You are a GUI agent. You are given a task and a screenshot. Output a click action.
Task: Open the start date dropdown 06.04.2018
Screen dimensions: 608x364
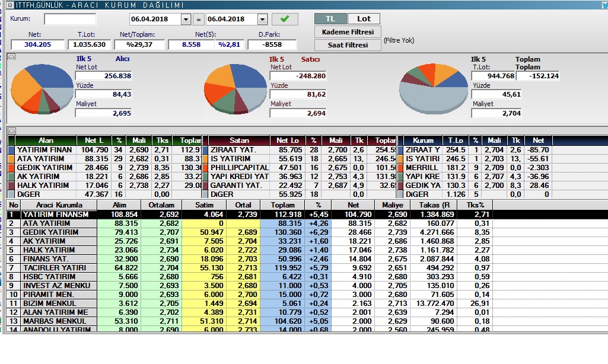[x=186, y=19]
